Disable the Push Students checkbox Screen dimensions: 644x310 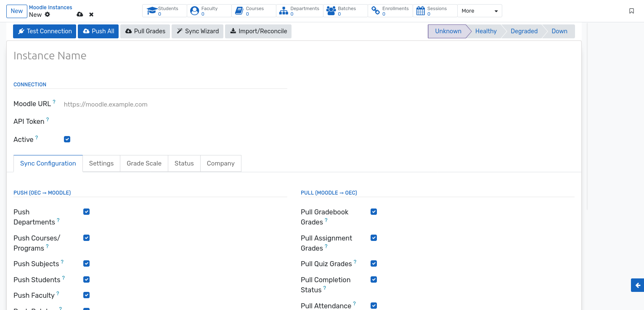point(86,279)
